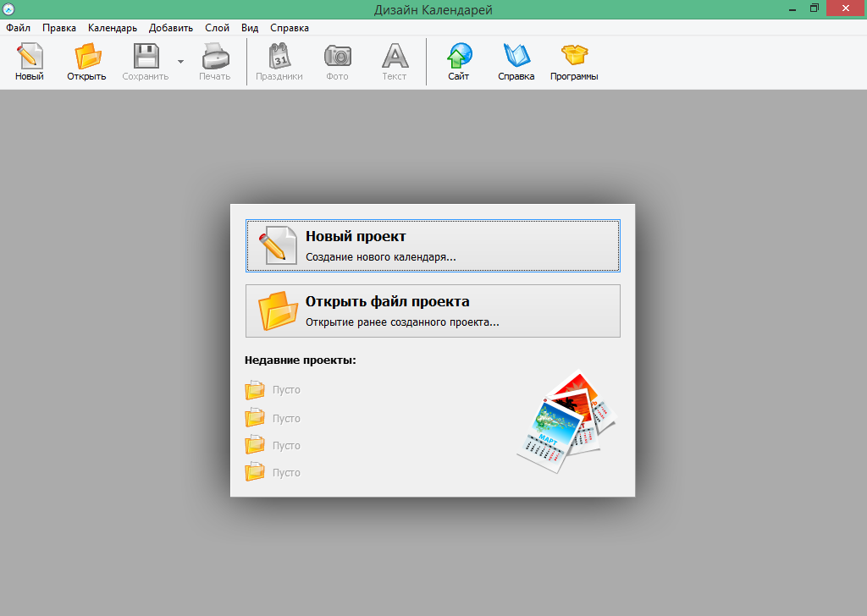
Task: Open the Сайт globe icon
Action: point(459,57)
